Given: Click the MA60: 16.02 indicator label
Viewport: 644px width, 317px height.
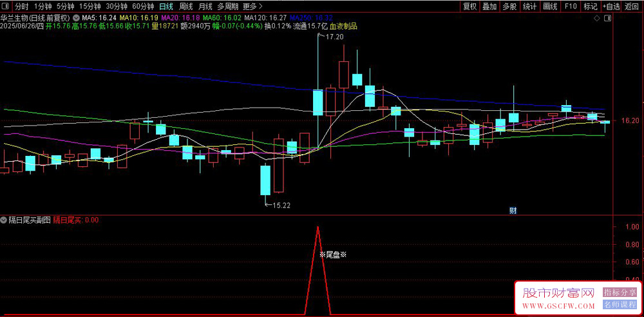Looking at the screenshot, I should coord(222,18).
